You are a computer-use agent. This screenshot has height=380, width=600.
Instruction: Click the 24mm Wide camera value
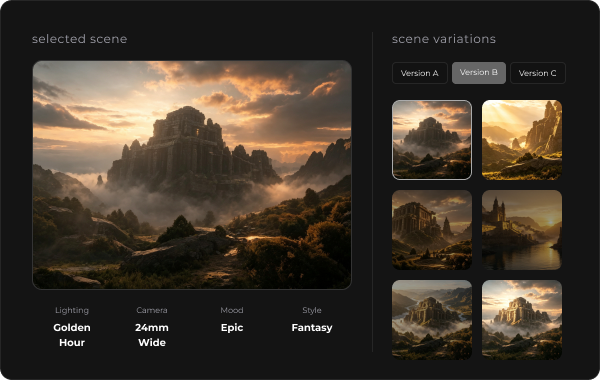point(152,335)
